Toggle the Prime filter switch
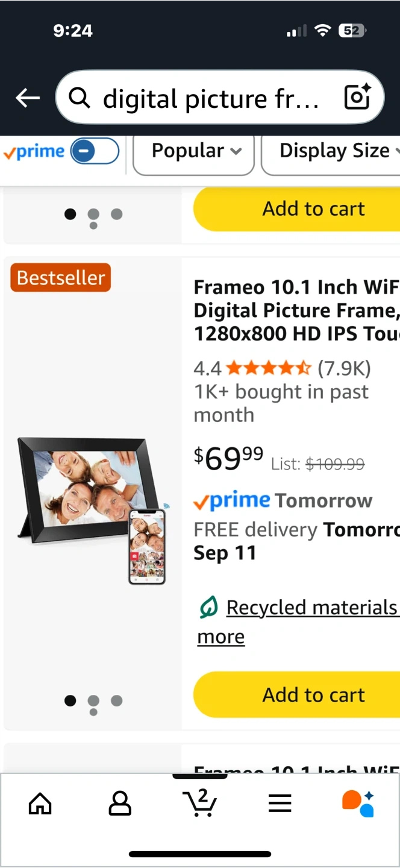400x868 pixels. coord(95,151)
